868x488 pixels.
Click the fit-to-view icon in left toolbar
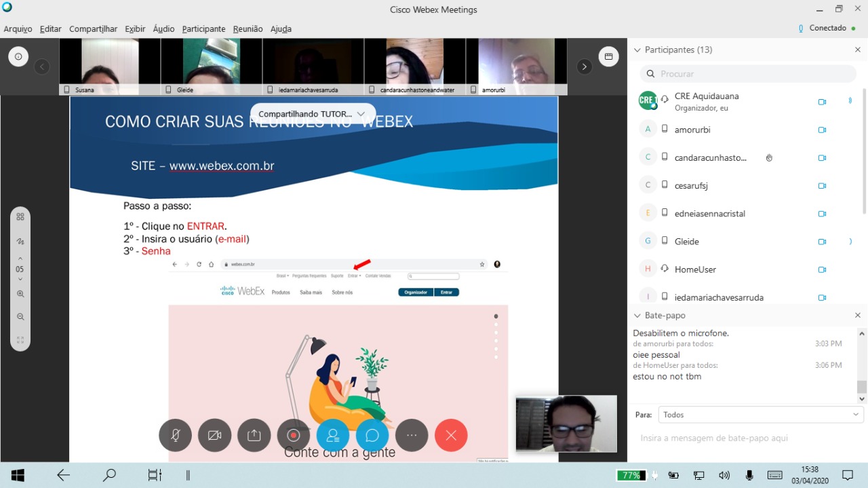pos(20,340)
